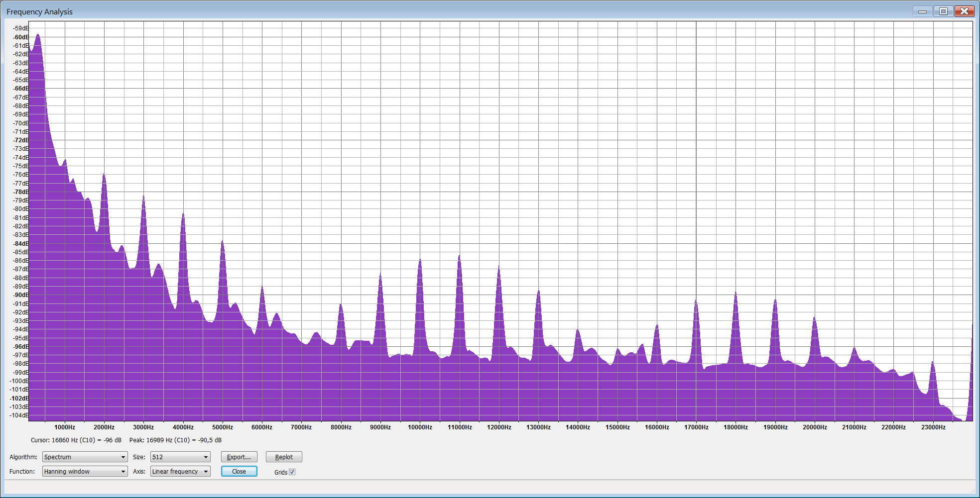Open the Size dropdown showing 512

[x=180, y=457]
